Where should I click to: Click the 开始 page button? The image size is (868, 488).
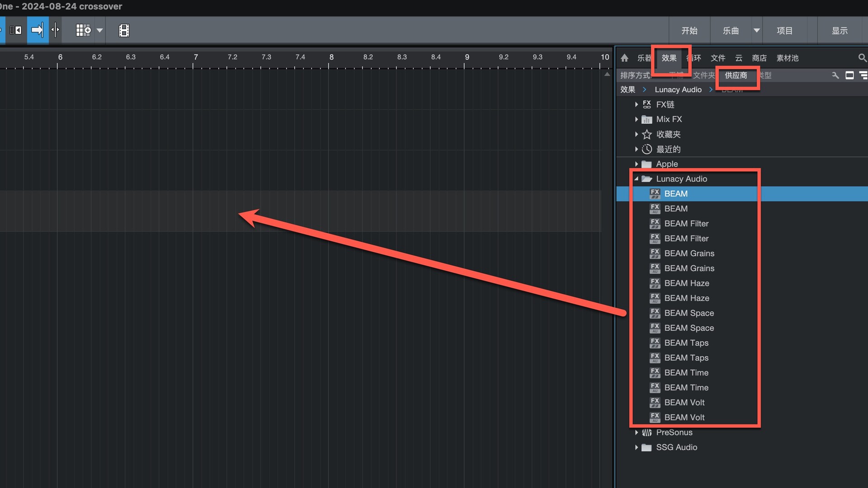(x=689, y=31)
